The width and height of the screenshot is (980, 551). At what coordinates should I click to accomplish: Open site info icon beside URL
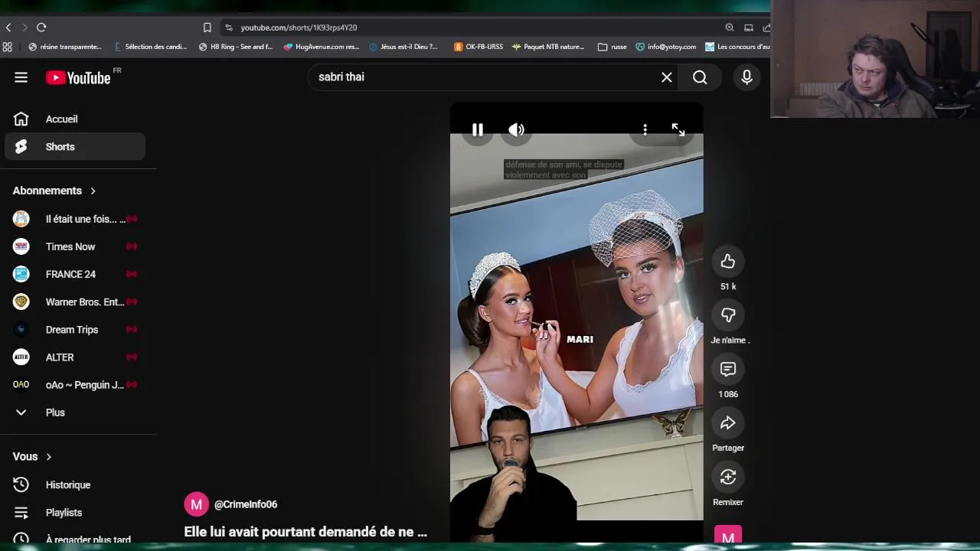point(228,28)
